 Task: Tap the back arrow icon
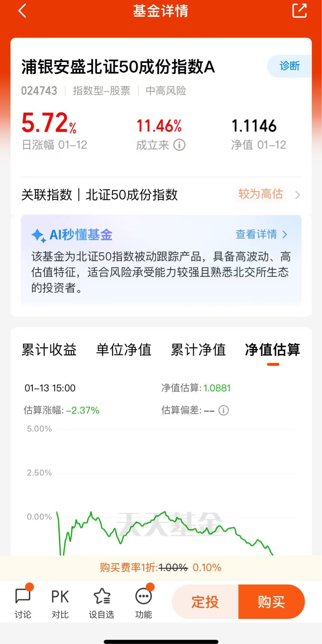(x=22, y=11)
